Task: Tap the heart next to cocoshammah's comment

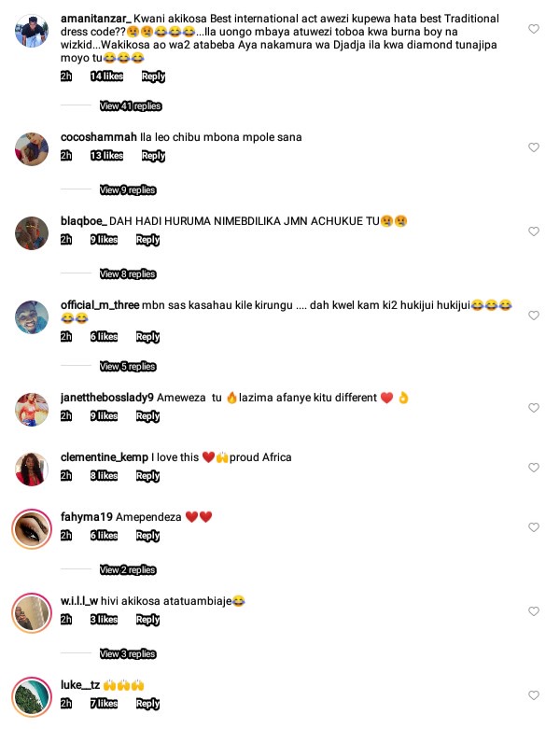Action: click(x=534, y=147)
